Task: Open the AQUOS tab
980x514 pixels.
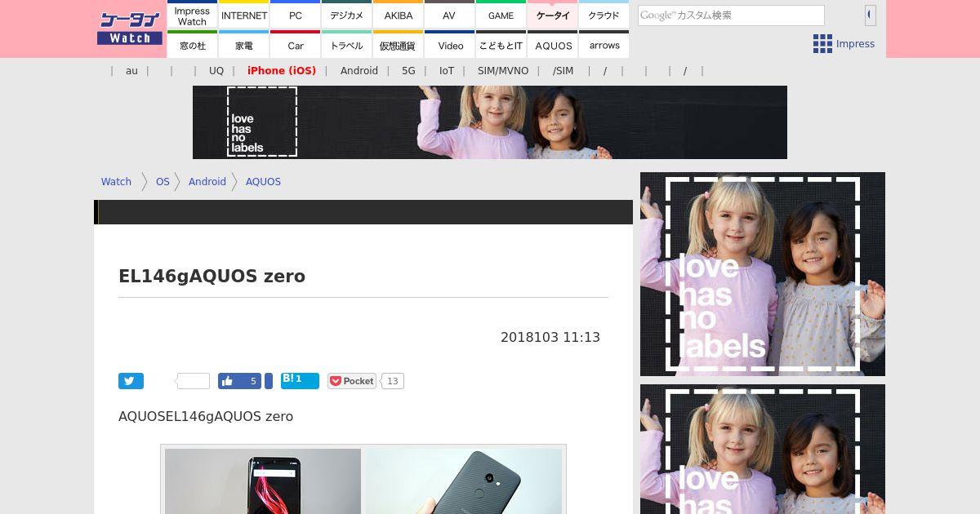Action: [552, 45]
